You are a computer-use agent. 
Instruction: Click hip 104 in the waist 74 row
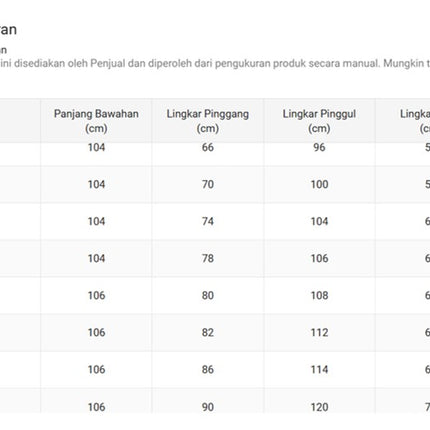pyautogui.click(x=319, y=221)
